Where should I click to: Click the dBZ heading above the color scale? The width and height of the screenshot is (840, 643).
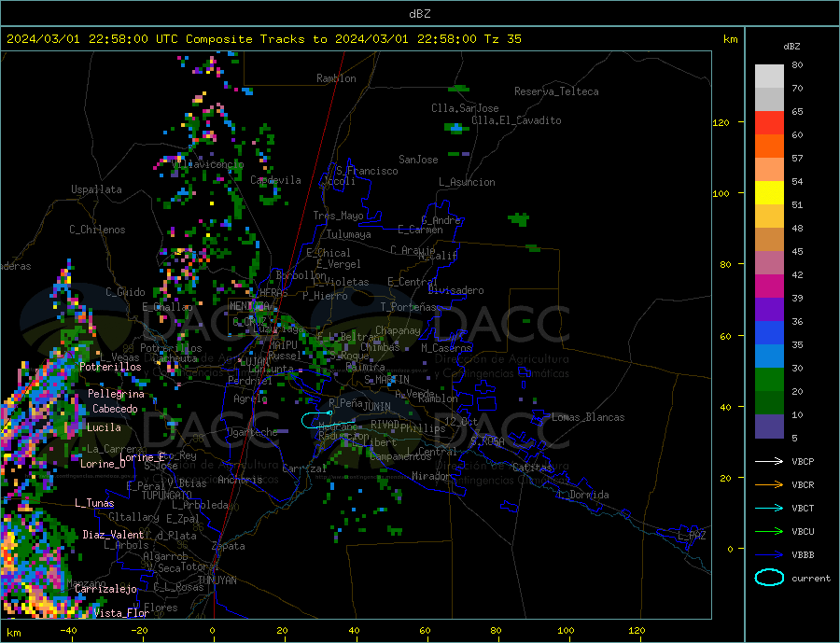pyautogui.click(x=791, y=47)
